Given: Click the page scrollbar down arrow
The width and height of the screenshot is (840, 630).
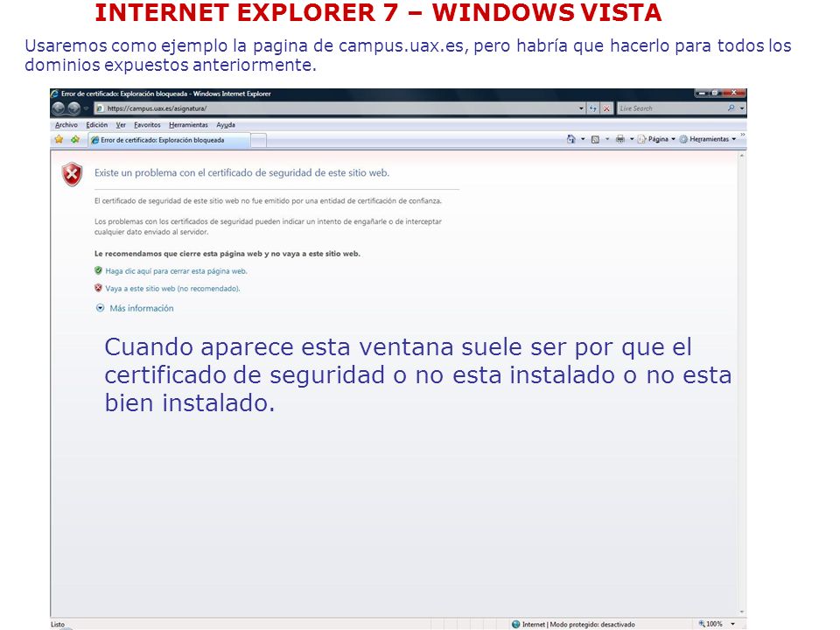Looking at the screenshot, I should [x=742, y=612].
